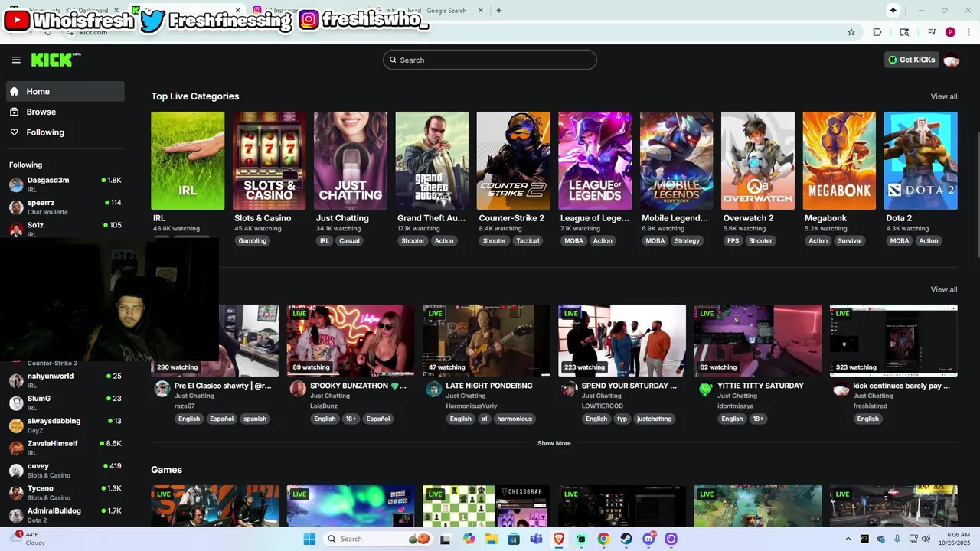Click the Strategy tag under Mobile Legends
This screenshot has height=551, width=980.
[687, 240]
